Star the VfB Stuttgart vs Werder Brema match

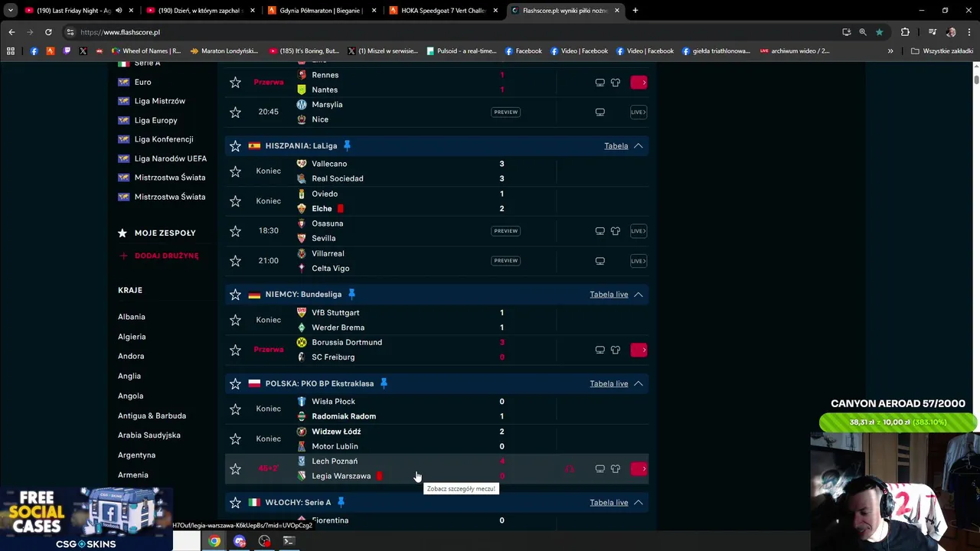(x=235, y=320)
